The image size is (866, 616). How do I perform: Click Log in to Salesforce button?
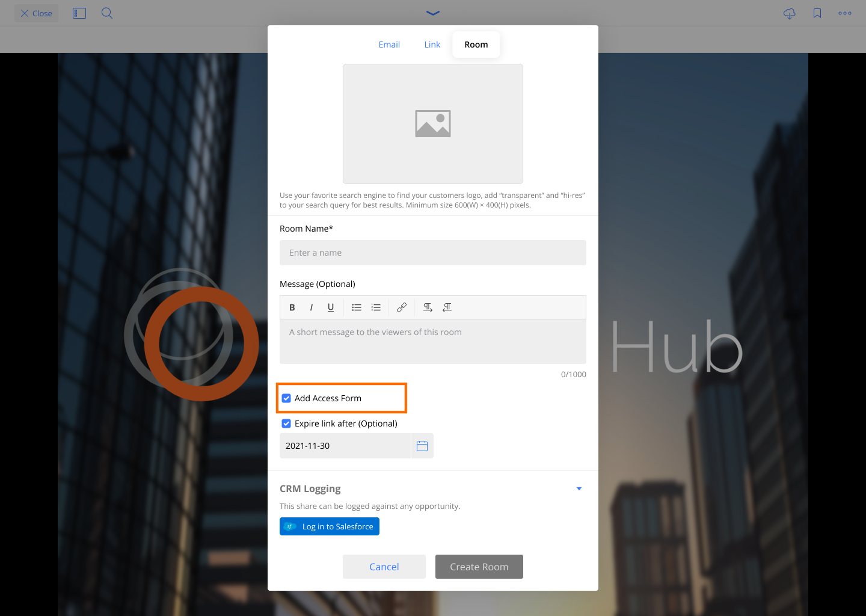coord(330,526)
